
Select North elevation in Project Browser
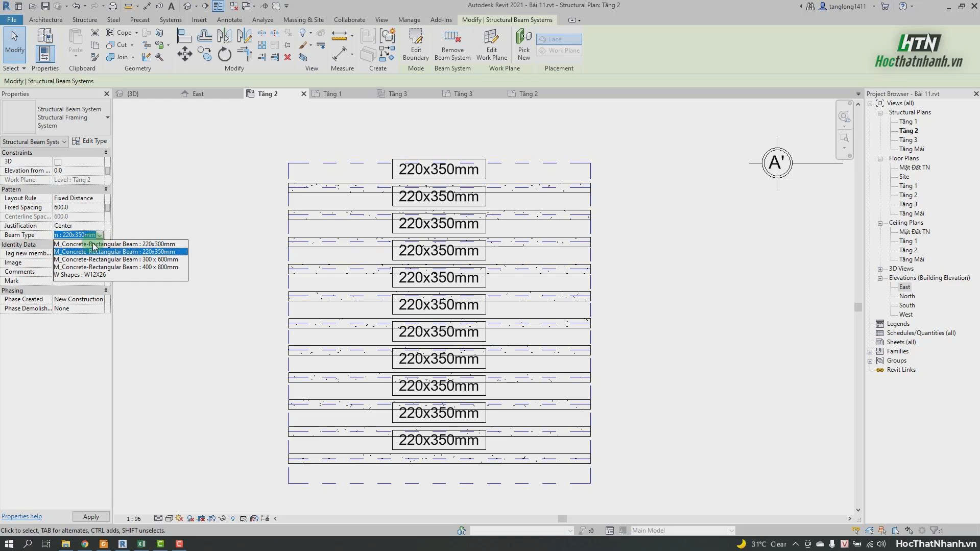point(907,296)
